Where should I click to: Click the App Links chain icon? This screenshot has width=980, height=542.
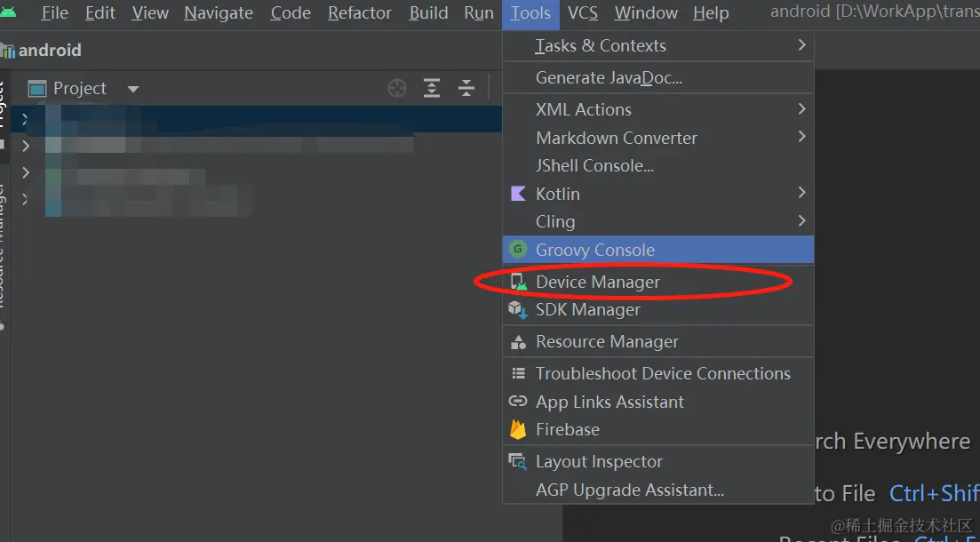tap(518, 402)
